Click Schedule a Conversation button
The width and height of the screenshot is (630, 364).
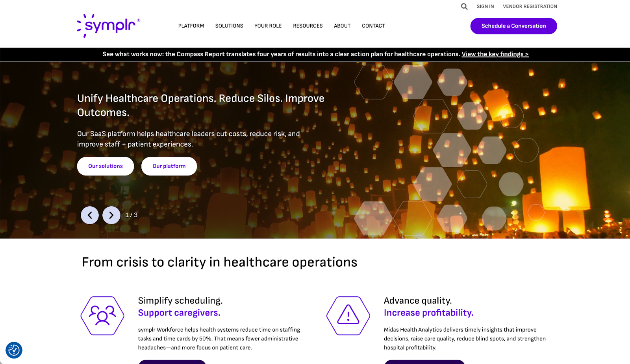click(513, 26)
